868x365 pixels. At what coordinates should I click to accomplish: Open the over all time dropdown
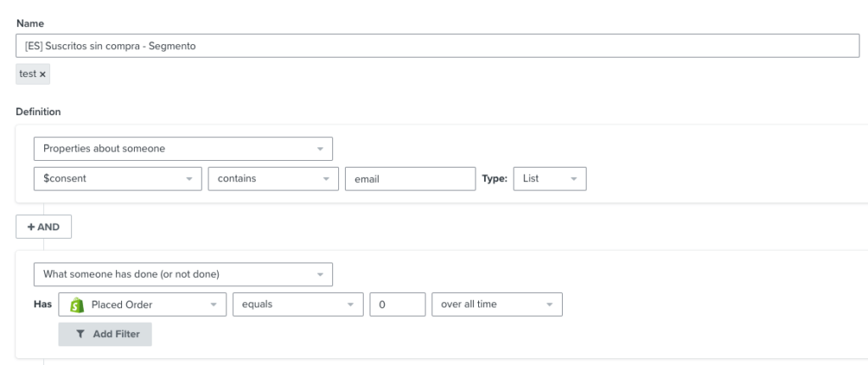pyautogui.click(x=497, y=304)
